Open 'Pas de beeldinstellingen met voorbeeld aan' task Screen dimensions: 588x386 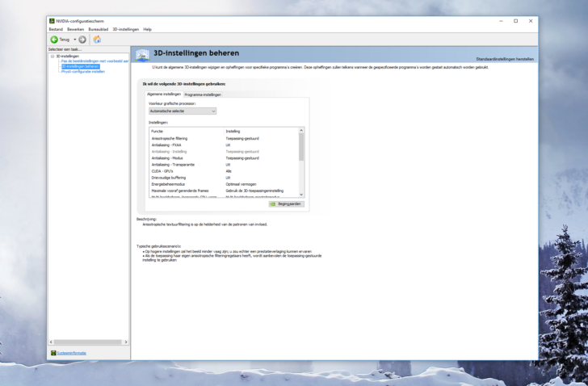click(x=94, y=61)
